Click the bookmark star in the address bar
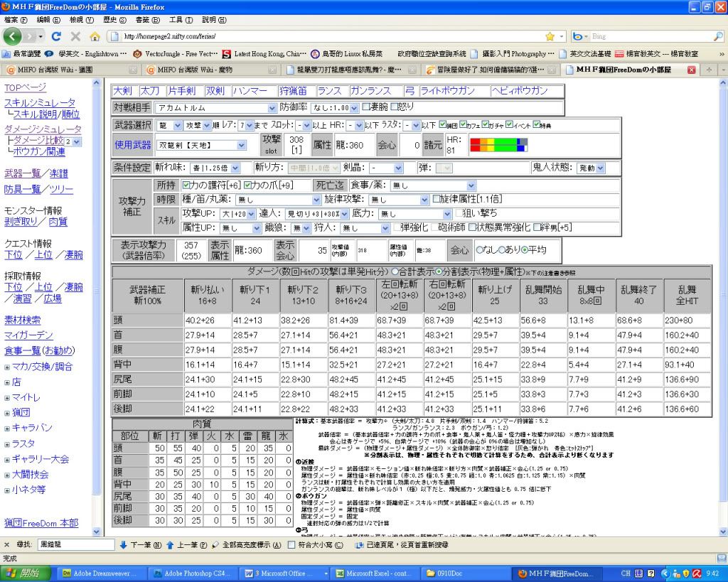 point(550,36)
